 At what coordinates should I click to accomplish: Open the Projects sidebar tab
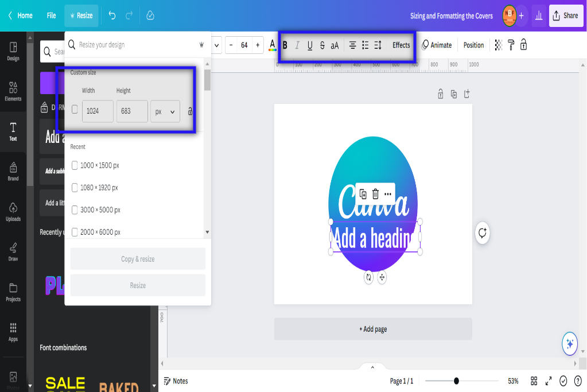(13, 292)
